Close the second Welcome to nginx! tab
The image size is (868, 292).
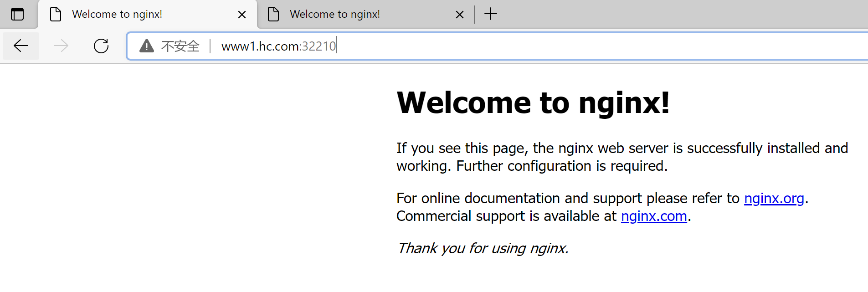coord(460,15)
